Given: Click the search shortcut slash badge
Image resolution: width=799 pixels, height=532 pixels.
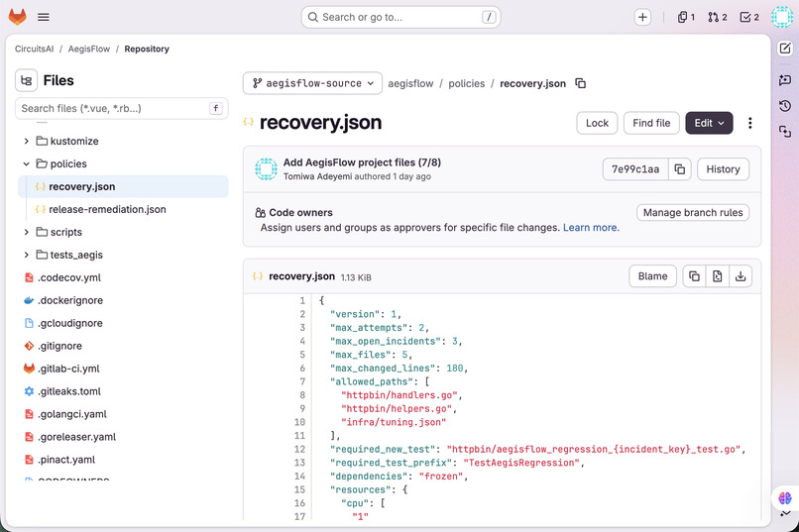Looking at the screenshot, I should click(489, 17).
